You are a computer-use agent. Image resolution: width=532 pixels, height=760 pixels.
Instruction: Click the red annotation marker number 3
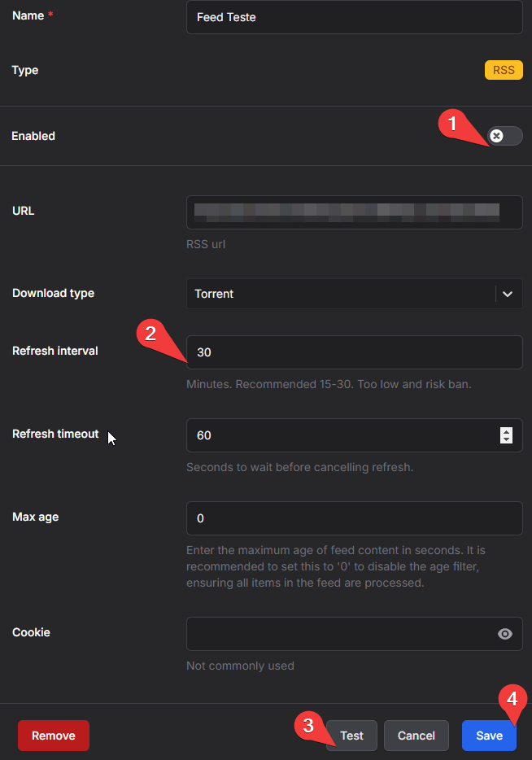(308, 725)
